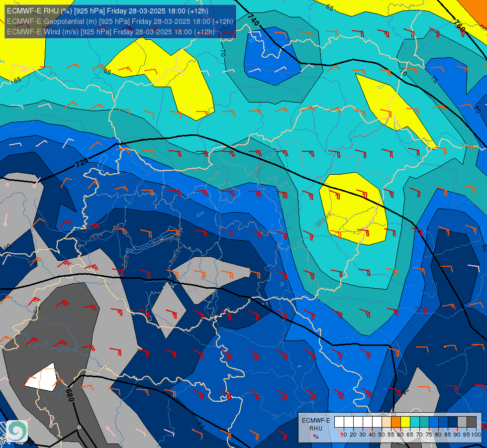Pick the light gray 90–95 legend swatch
The width and height of the screenshot is (487, 448).
click(462, 422)
